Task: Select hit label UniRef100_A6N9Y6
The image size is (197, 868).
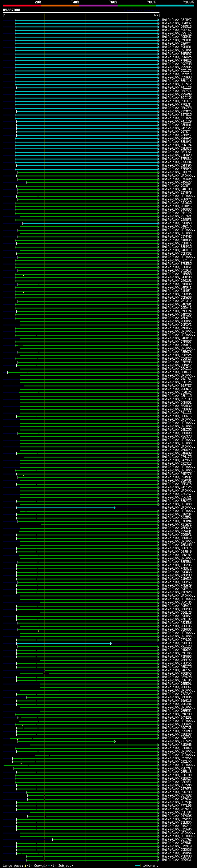Action: (x=177, y=200)
